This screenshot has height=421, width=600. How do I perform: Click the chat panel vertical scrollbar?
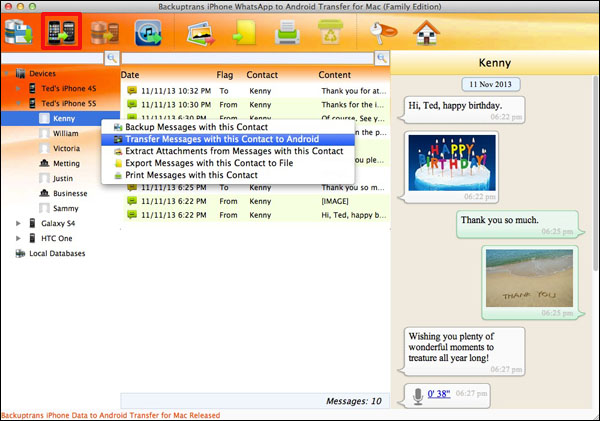pos(596,172)
